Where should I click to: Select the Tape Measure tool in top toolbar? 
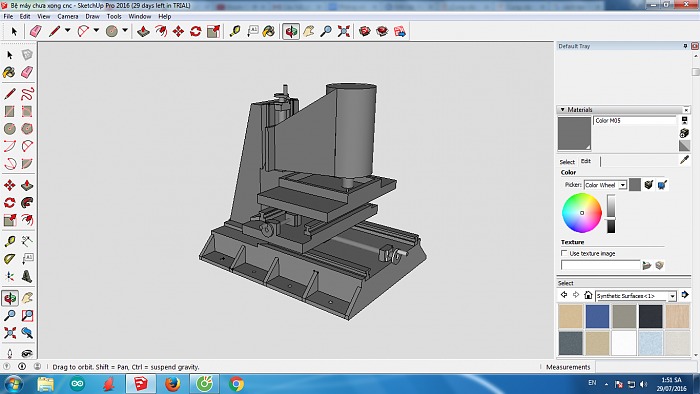235,31
